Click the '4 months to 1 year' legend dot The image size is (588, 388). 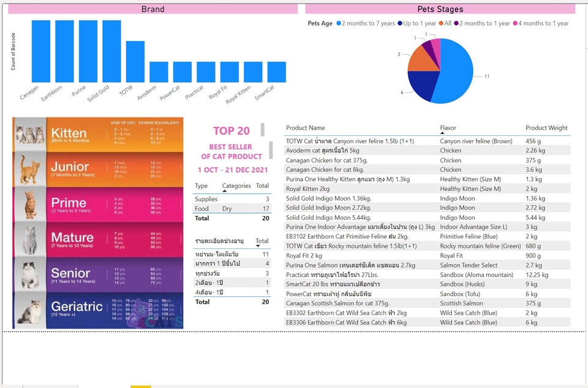pos(515,23)
